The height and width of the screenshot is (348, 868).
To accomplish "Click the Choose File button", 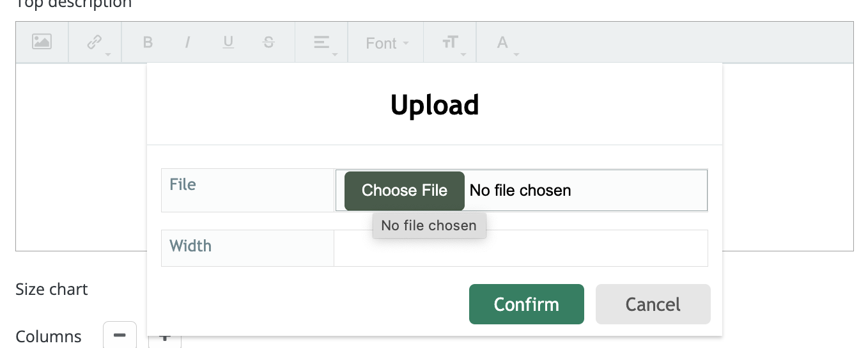I will click(405, 191).
